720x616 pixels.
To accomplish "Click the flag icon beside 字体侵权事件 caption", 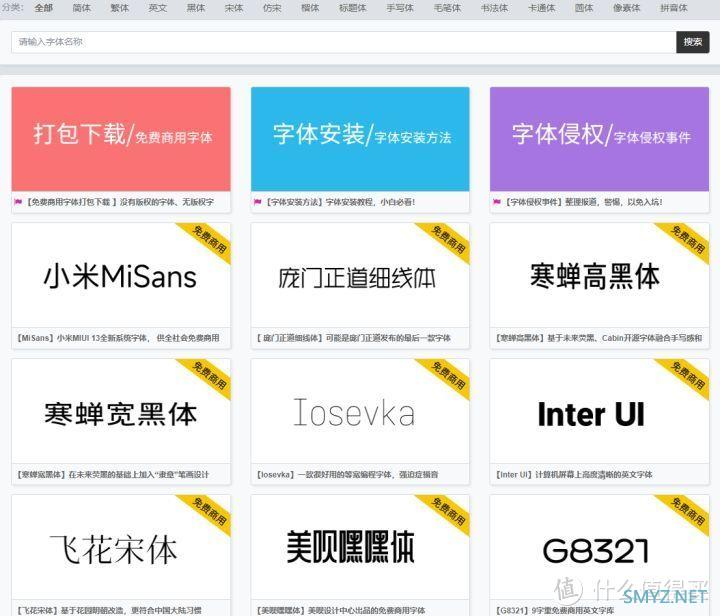I will tap(496, 202).
